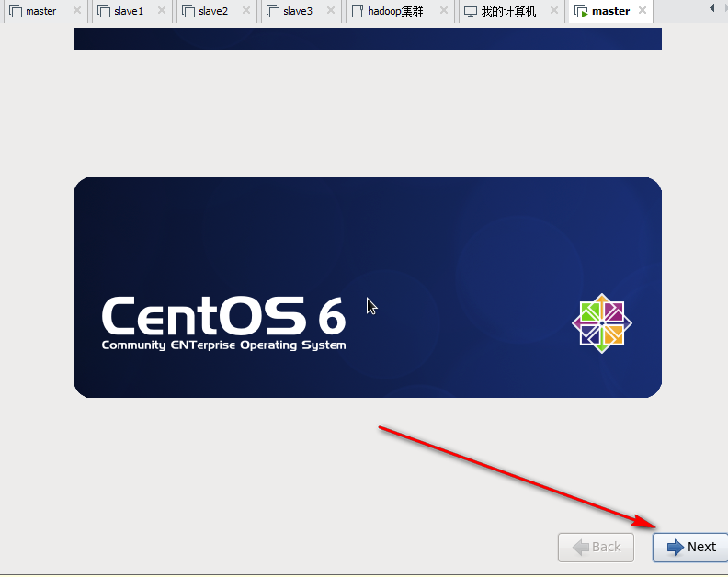This screenshot has width=728, height=577.
Task: Close the slave1 tab
Action: pyautogui.click(x=162, y=10)
